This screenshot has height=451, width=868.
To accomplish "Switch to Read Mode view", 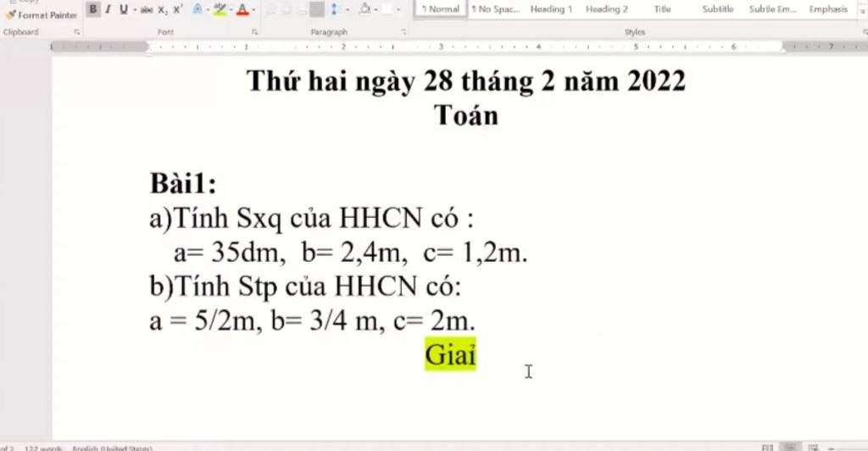I will coord(767,447).
